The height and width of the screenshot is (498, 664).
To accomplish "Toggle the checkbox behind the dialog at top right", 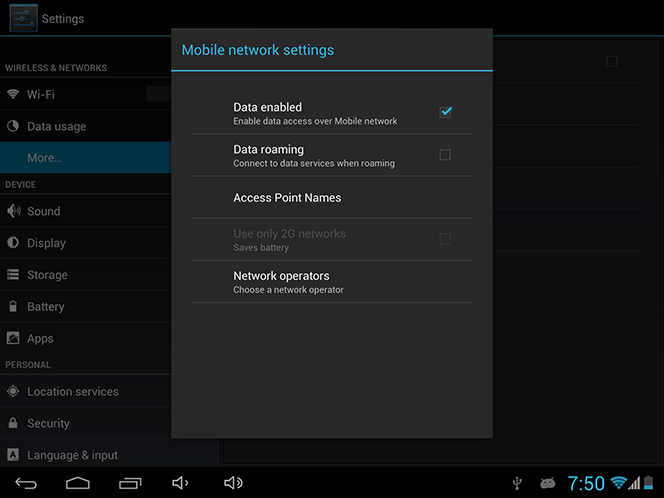I will tap(611, 61).
